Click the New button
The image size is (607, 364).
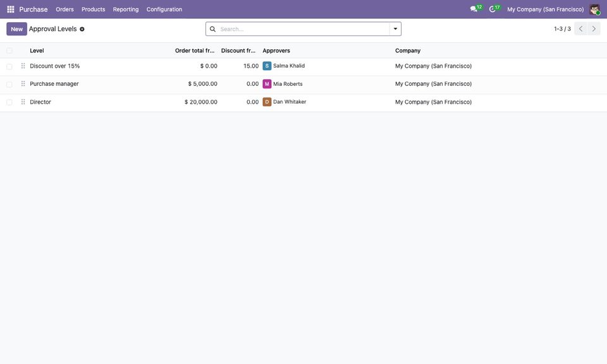click(x=16, y=29)
